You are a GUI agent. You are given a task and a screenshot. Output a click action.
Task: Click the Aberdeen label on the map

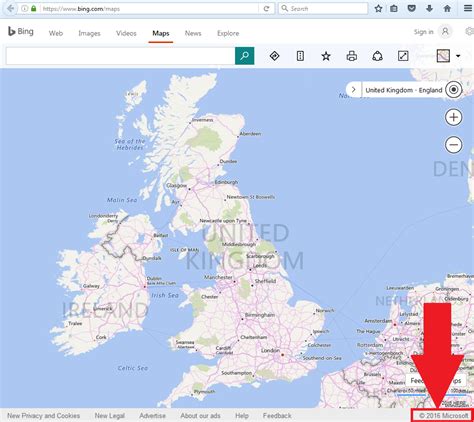(250, 134)
